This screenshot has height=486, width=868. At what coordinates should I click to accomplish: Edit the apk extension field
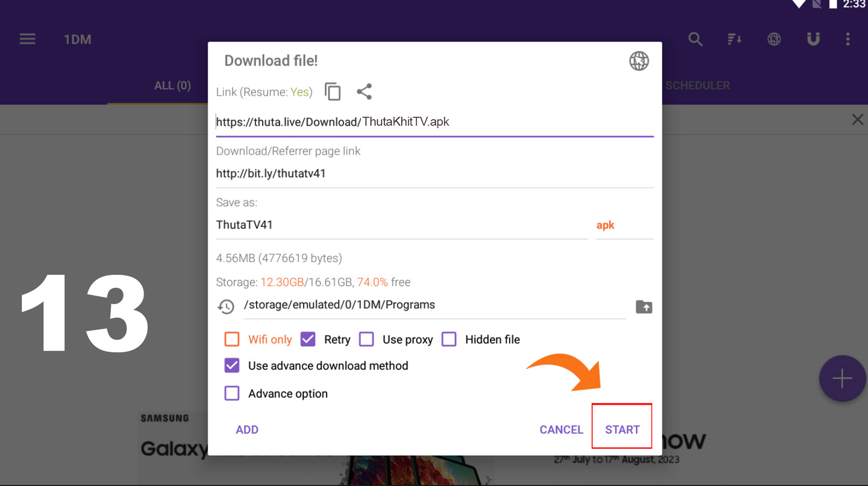click(625, 225)
